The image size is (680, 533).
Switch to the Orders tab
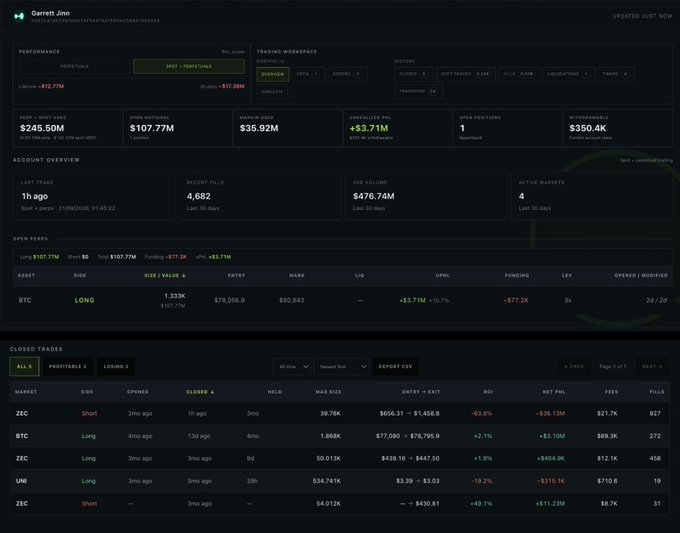(x=347, y=74)
